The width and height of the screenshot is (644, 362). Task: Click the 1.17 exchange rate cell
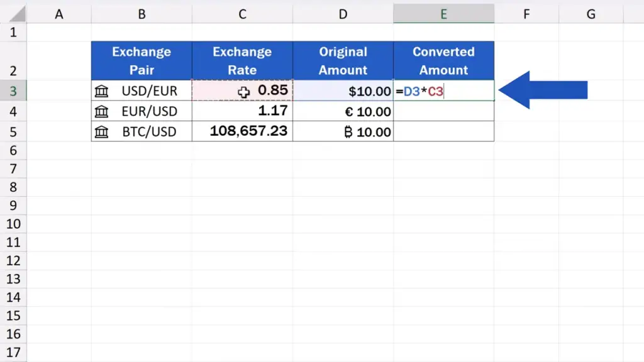pos(242,112)
